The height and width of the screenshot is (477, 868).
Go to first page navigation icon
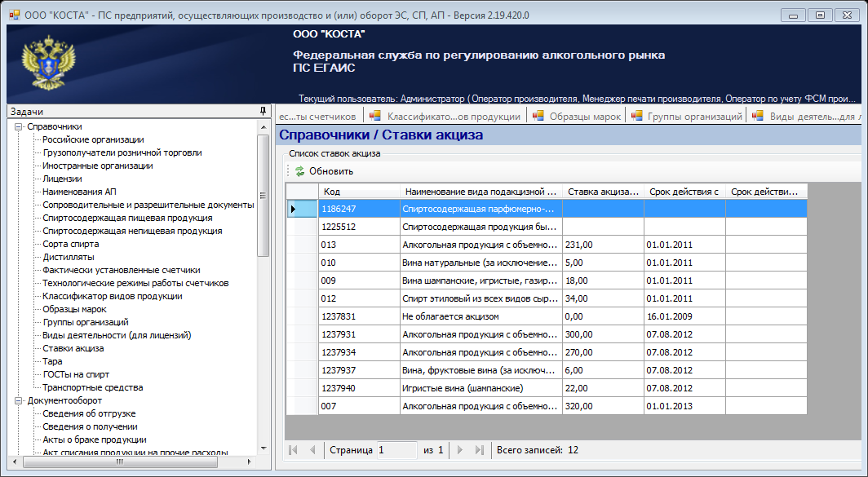click(294, 450)
